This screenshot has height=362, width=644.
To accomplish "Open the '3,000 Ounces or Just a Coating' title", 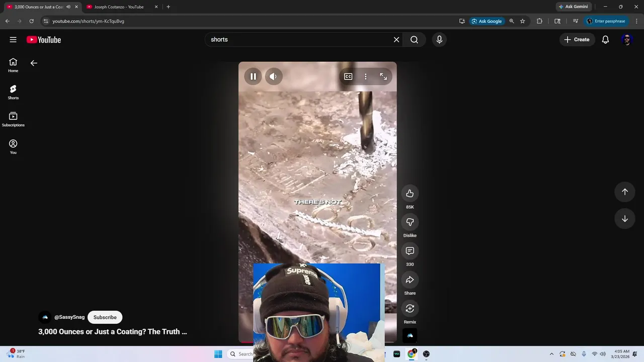I will (113, 332).
